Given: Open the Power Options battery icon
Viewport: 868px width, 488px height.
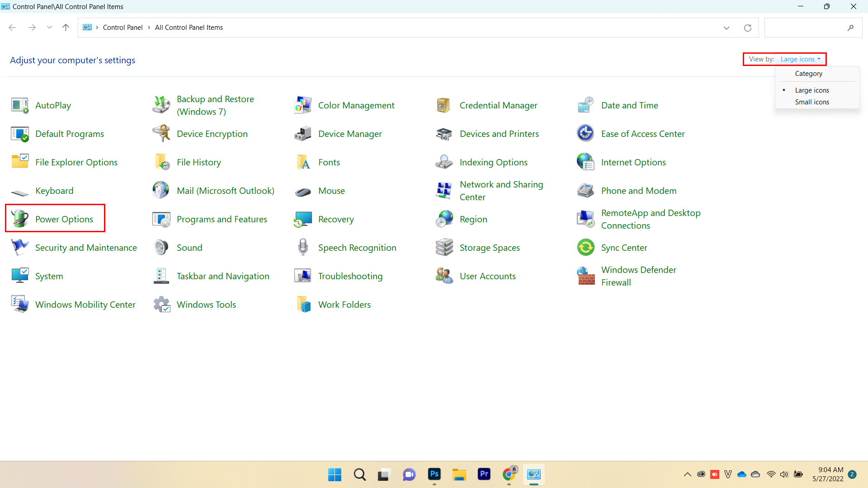Looking at the screenshot, I should click(20, 219).
